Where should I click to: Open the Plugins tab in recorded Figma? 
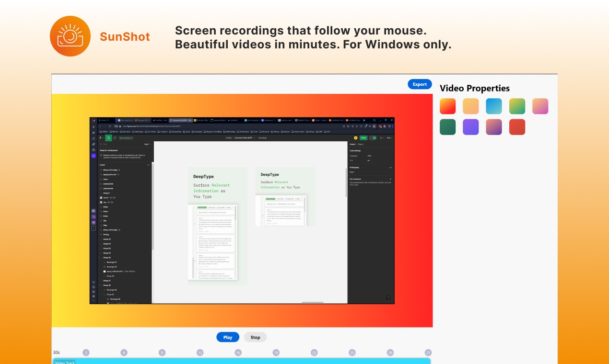click(x=361, y=144)
